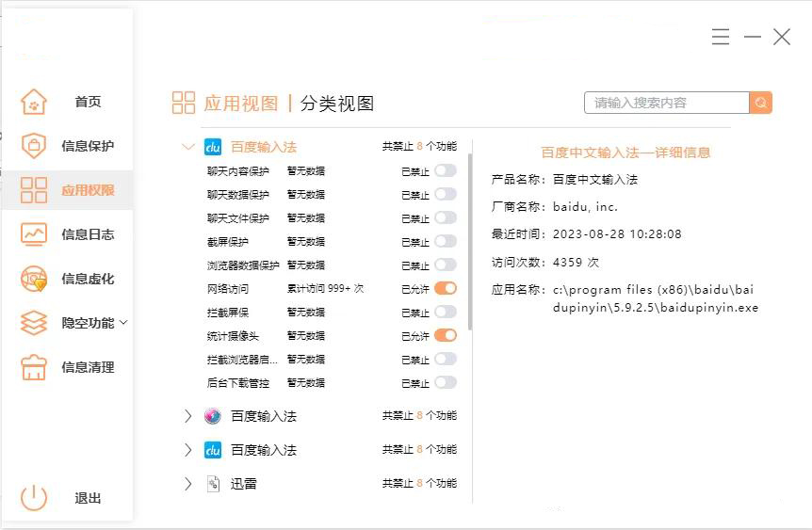Select 应用权限 label in sidebar
This screenshot has width=812, height=530.
point(88,190)
